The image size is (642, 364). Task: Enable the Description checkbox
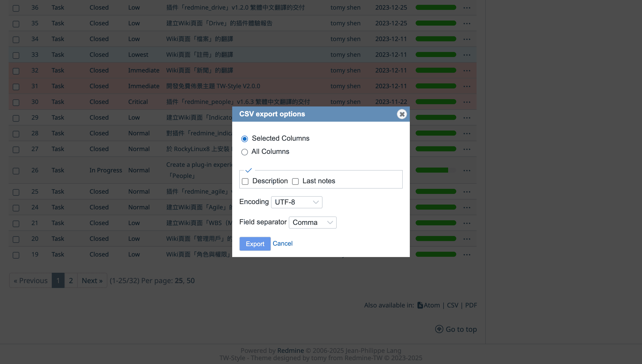pyautogui.click(x=245, y=181)
